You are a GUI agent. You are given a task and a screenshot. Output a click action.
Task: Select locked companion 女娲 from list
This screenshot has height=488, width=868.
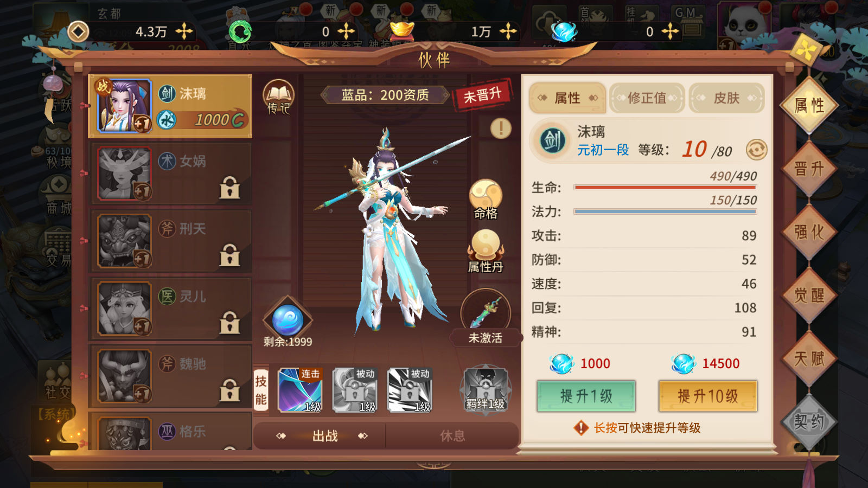[x=170, y=174]
